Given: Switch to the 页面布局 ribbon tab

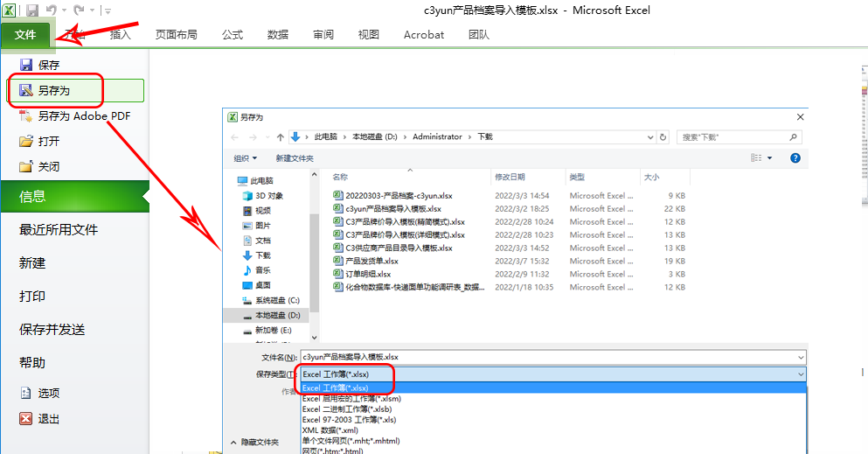Looking at the screenshot, I should point(176,35).
